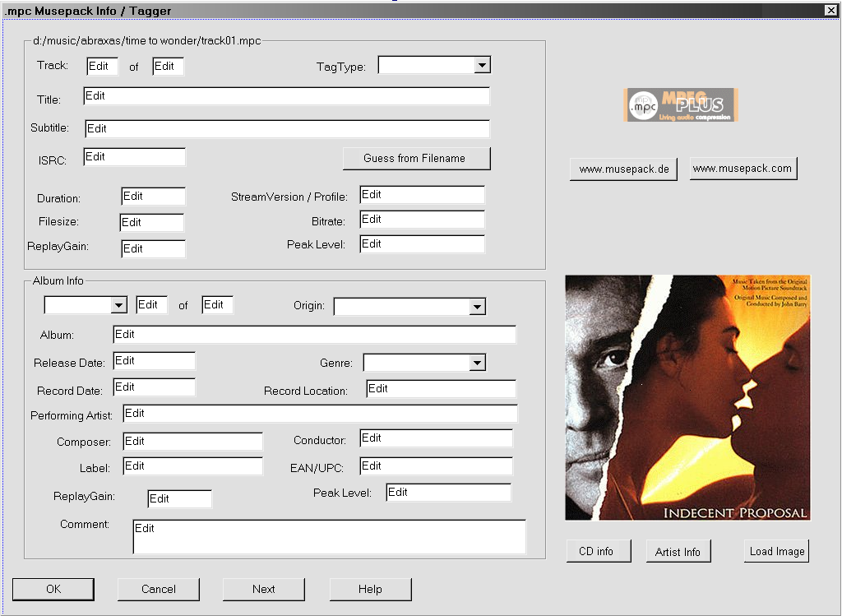Click the MPEG Plus .mpc logo

(680, 104)
